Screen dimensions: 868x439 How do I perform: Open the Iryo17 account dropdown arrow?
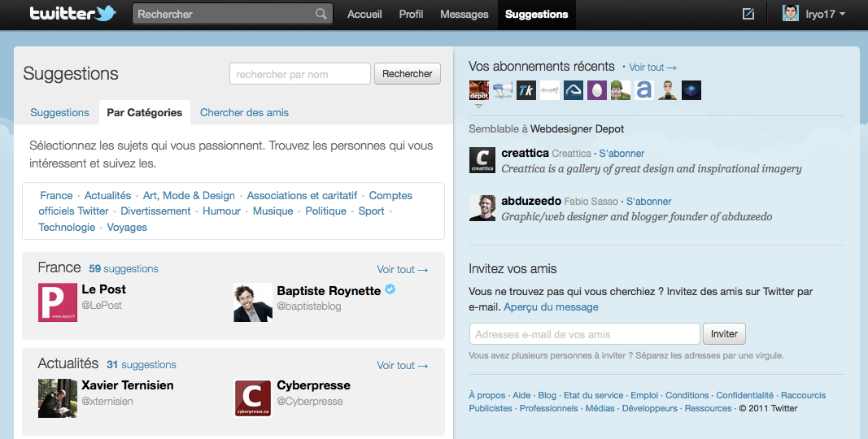pos(843,14)
